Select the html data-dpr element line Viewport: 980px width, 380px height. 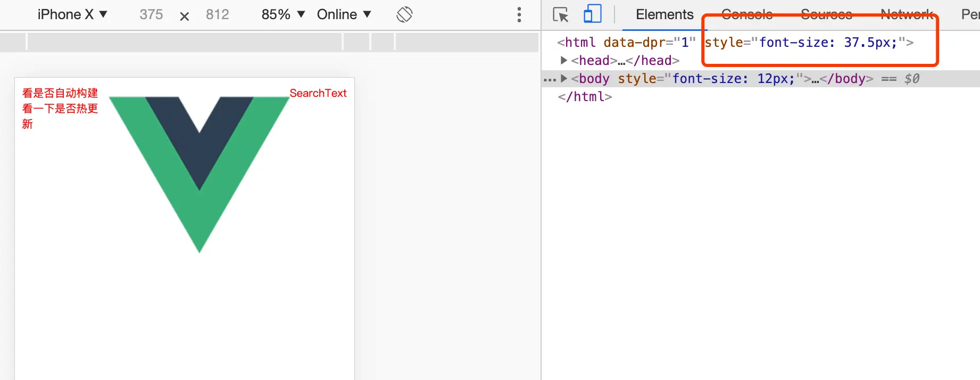point(735,42)
